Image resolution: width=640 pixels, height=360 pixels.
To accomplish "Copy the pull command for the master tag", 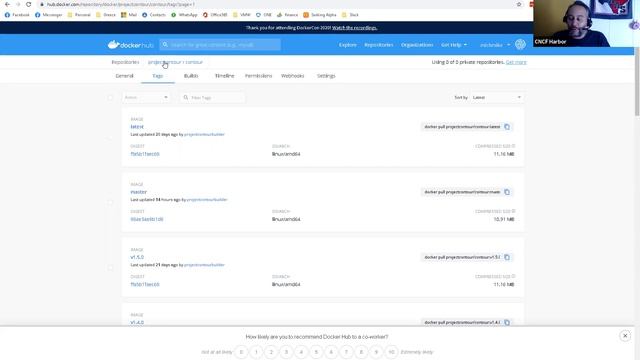I will (x=507, y=192).
